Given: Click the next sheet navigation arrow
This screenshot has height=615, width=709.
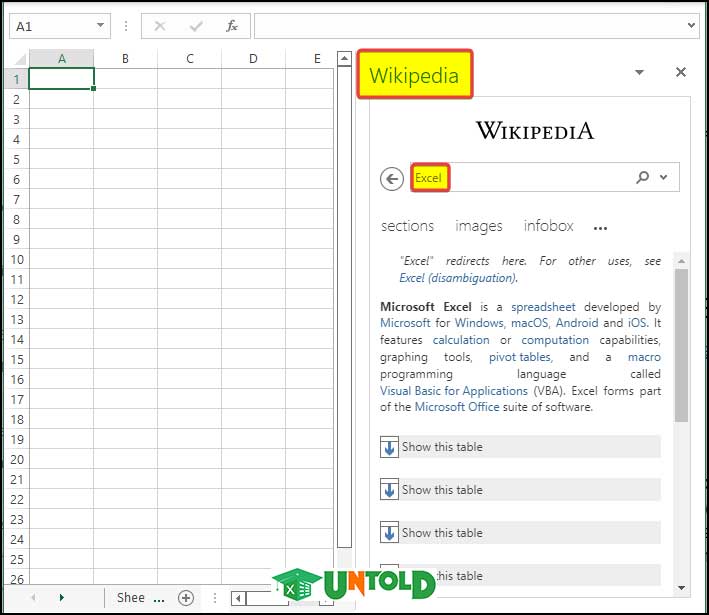Looking at the screenshot, I should [62, 597].
